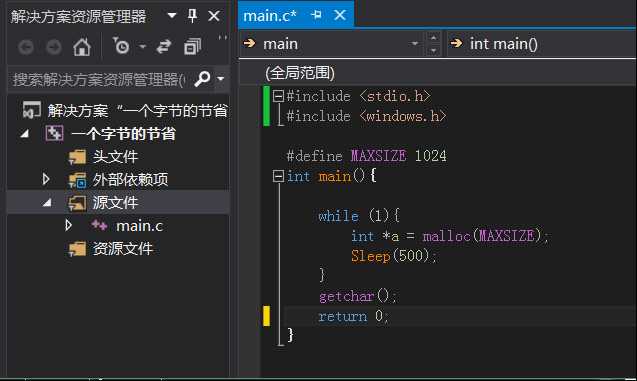Screen dimensions: 637x381
Task: Click the Solution Explorer search field
Action: [x=99, y=79]
